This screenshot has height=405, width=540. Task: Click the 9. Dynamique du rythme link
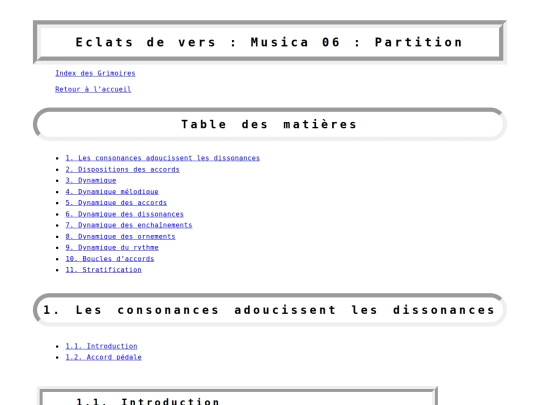112,248
